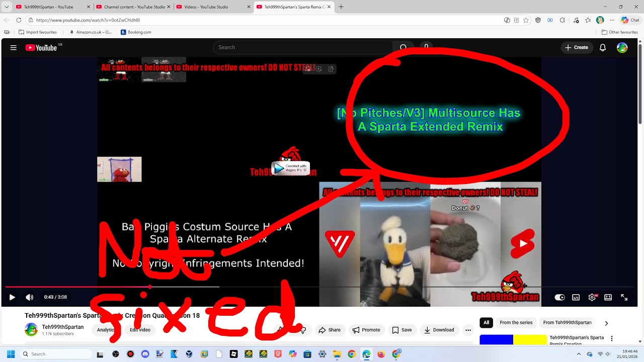This screenshot has width=644, height=362.
Task: Focus the YouTube search field
Action: pyautogui.click(x=303, y=47)
